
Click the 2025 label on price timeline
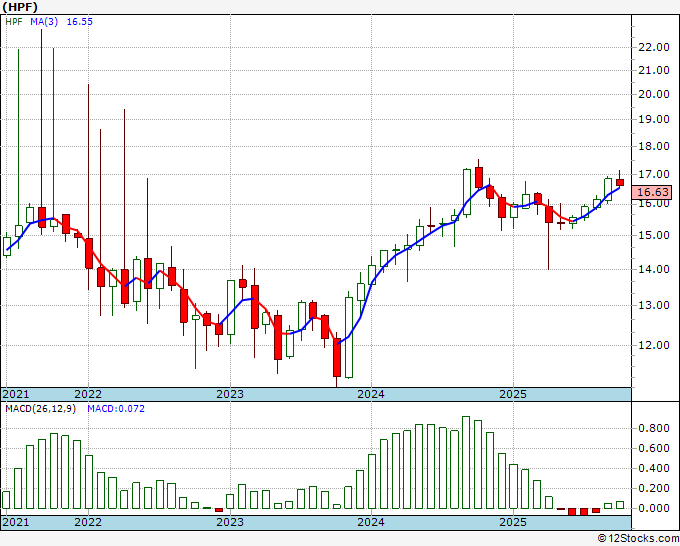513,394
